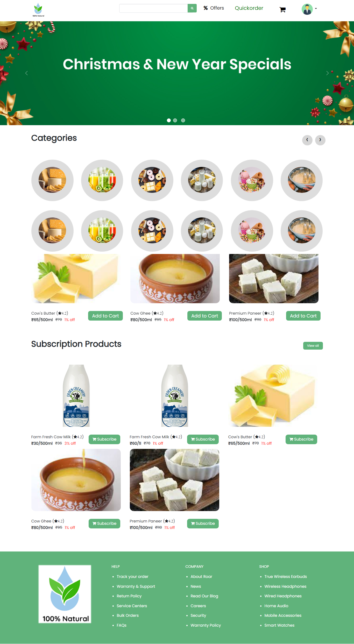This screenshot has width=354, height=644.
Task: Open the Offers menu item
Action: 214,8
